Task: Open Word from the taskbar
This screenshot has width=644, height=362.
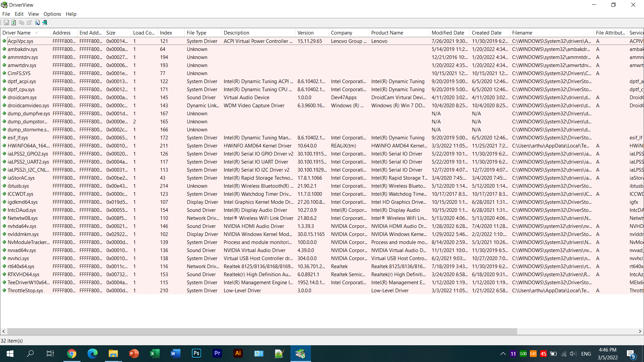Action: tap(175, 354)
